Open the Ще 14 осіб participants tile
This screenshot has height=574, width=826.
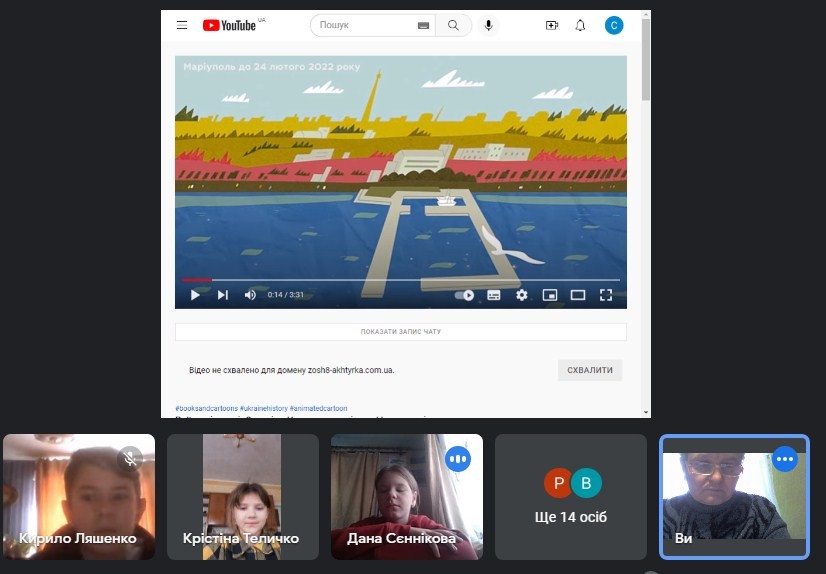click(571, 497)
